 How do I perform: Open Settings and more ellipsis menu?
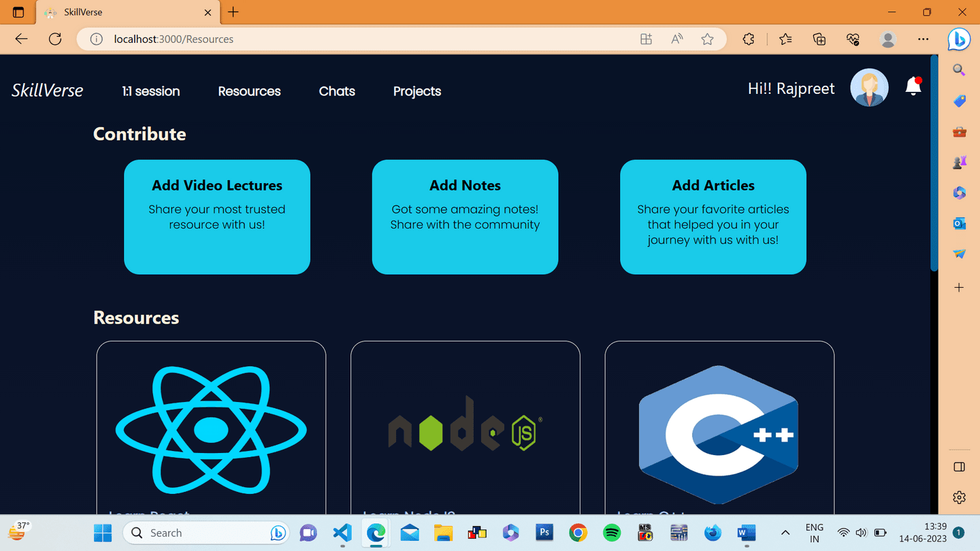(923, 39)
